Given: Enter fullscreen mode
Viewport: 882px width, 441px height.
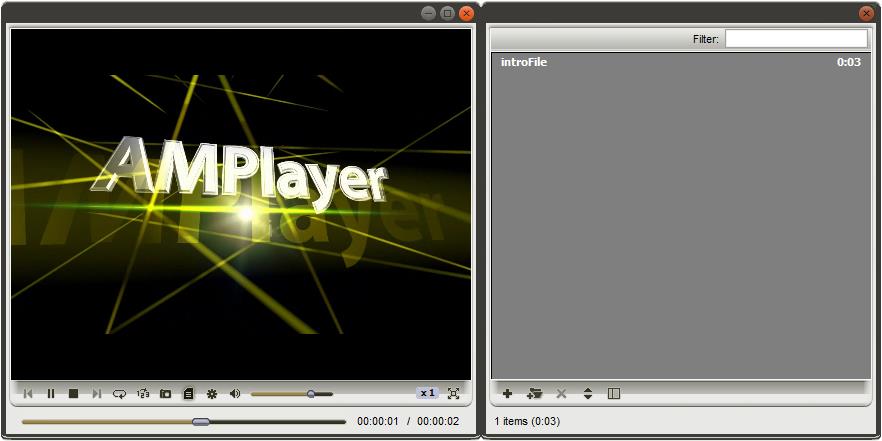Looking at the screenshot, I should pos(454,394).
